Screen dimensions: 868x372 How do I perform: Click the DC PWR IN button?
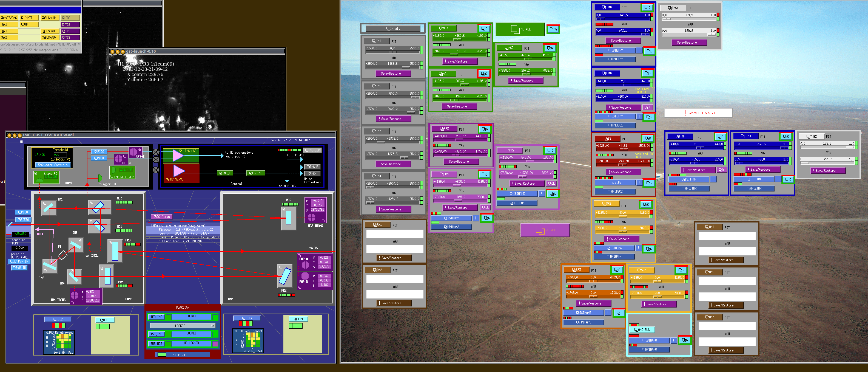click(x=19, y=261)
